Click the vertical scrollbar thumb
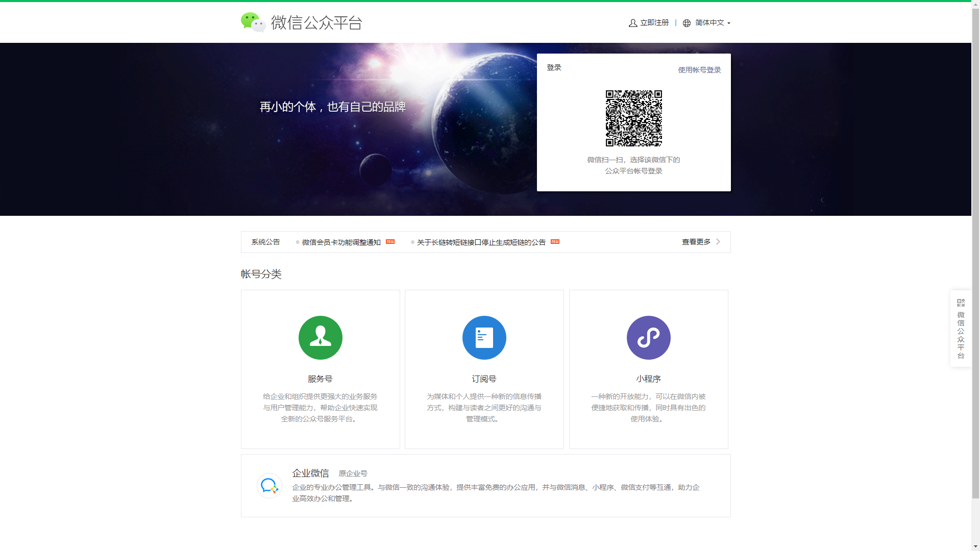980x551 pixels. (975, 253)
